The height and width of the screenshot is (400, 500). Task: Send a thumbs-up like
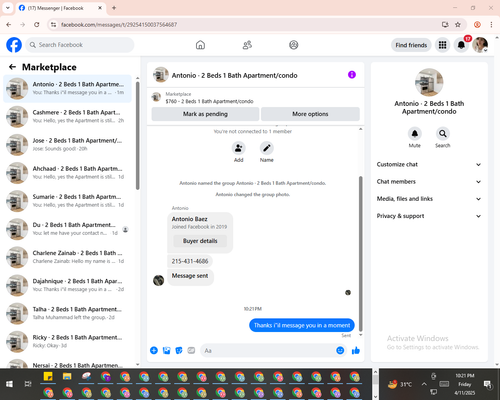click(356, 350)
